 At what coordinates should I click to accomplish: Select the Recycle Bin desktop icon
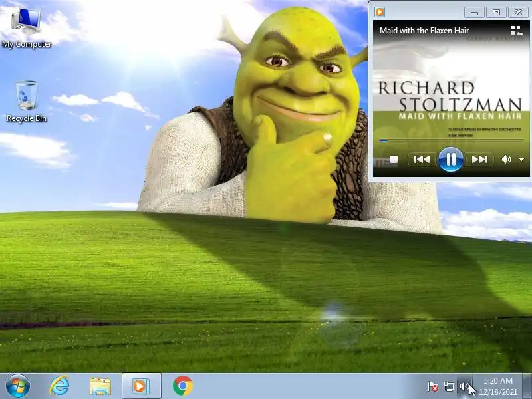coord(27,102)
